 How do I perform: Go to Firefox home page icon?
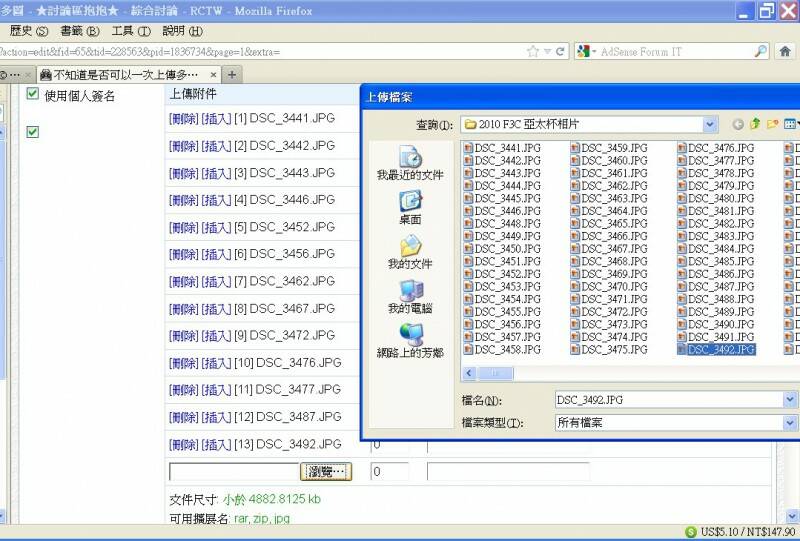point(785,51)
